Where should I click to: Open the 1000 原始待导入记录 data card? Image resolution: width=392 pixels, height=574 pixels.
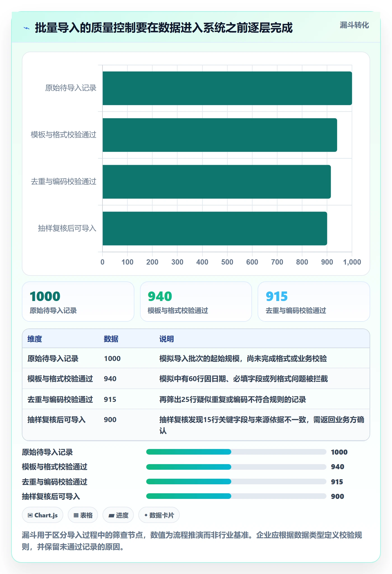pyautogui.click(x=78, y=302)
